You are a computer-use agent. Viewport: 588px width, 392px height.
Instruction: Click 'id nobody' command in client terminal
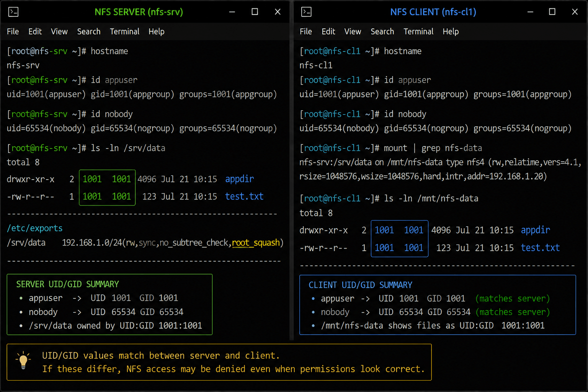pos(405,114)
